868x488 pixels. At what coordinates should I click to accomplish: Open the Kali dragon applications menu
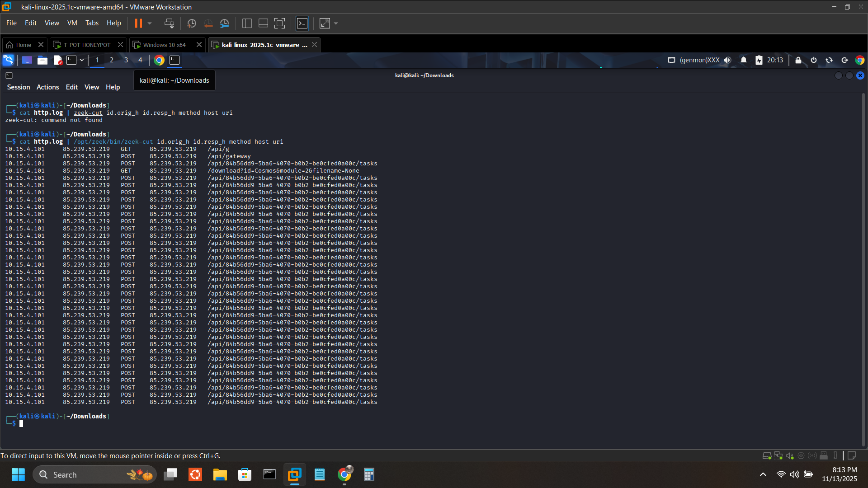coord(8,60)
